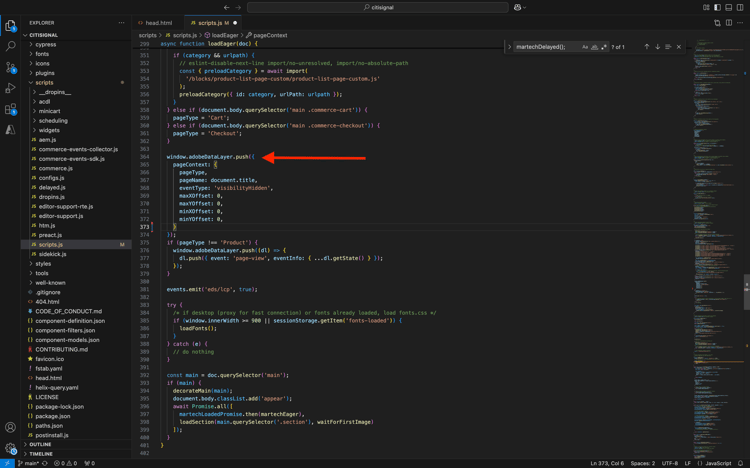The width and height of the screenshot is (750, 468).
Task: Expand the cypress folder
Action: 46,44
